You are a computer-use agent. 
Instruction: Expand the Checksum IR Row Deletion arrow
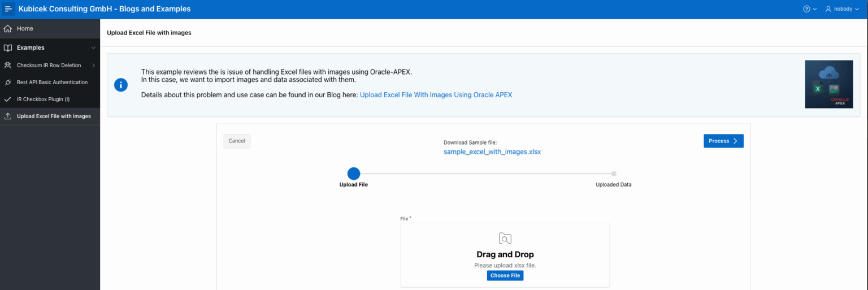(x=93, y=66)
